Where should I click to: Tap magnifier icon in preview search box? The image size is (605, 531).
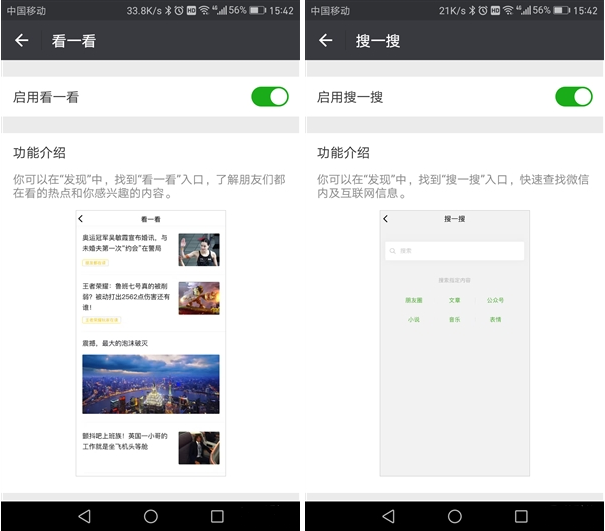point(393,251)
